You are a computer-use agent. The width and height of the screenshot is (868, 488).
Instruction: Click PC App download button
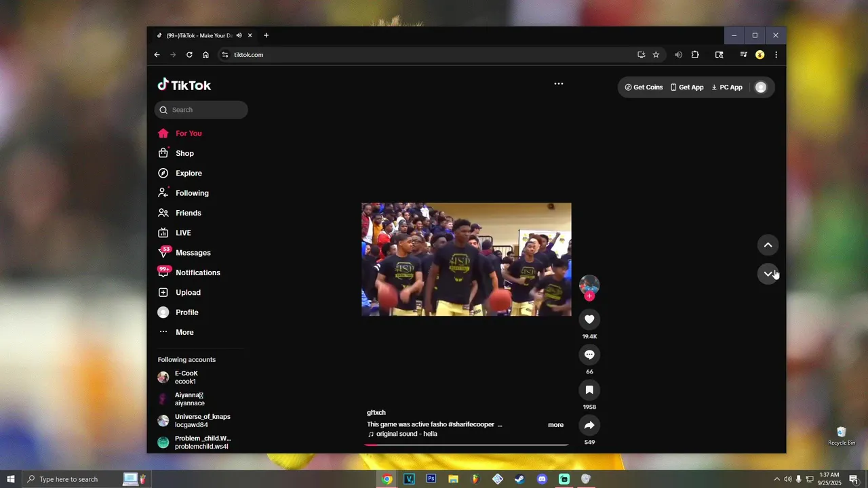pos(727,87)
